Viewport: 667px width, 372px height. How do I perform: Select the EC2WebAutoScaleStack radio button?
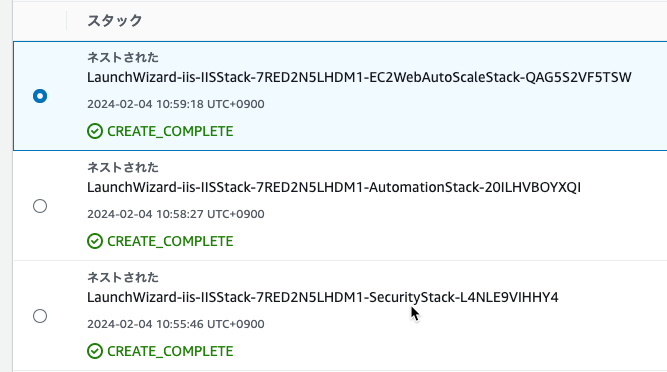[x=40, y=96]
